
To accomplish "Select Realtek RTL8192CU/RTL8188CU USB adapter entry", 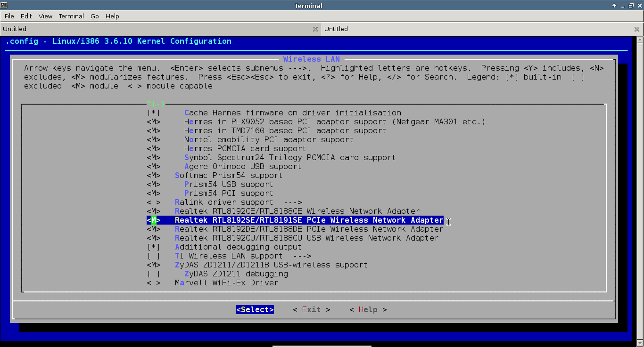I will 306,238.
